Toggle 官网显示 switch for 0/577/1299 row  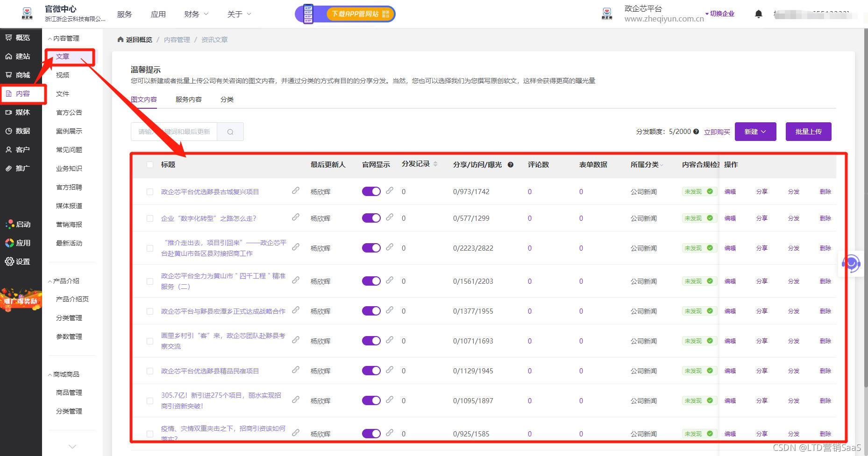[371, 218]
